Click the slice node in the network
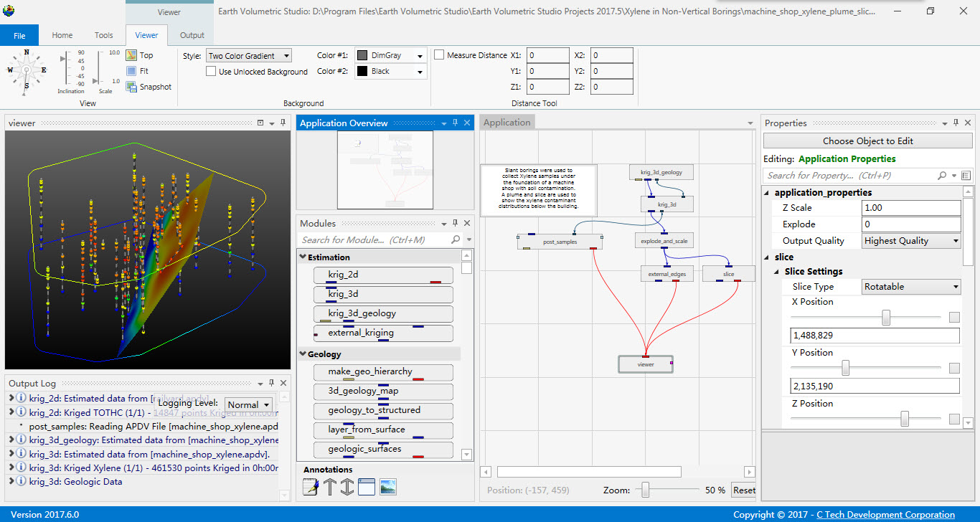 coord(728,273)
